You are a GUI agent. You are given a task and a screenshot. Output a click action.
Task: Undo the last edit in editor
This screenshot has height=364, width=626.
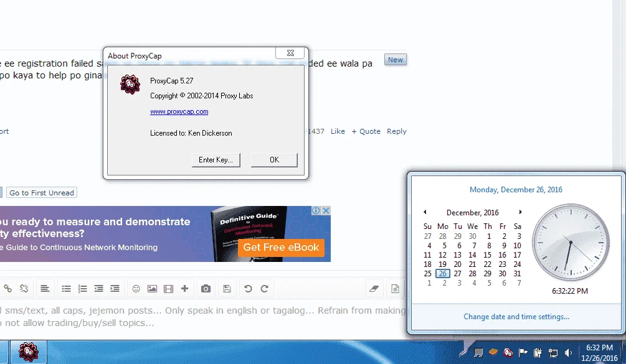(x=248, y=288)
